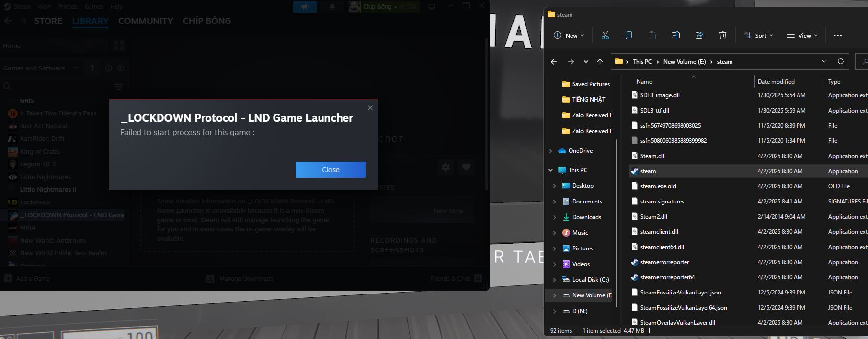
Task: Expand the New dropdown button
Action: [569, 35]
